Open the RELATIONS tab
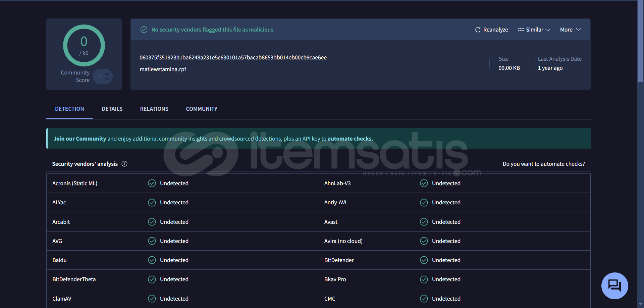 pos(154,109)
